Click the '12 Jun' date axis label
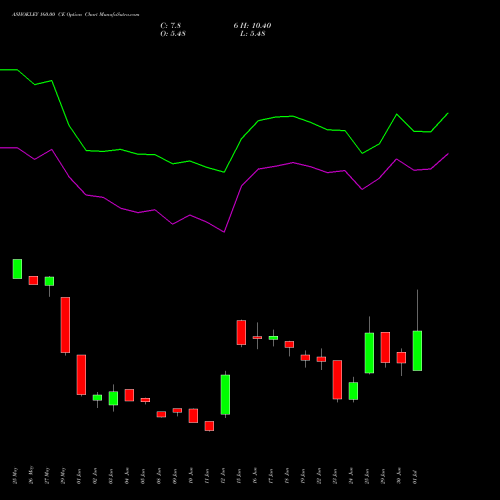The width and height of the screenshot is (500, 500). coord(223,476)
